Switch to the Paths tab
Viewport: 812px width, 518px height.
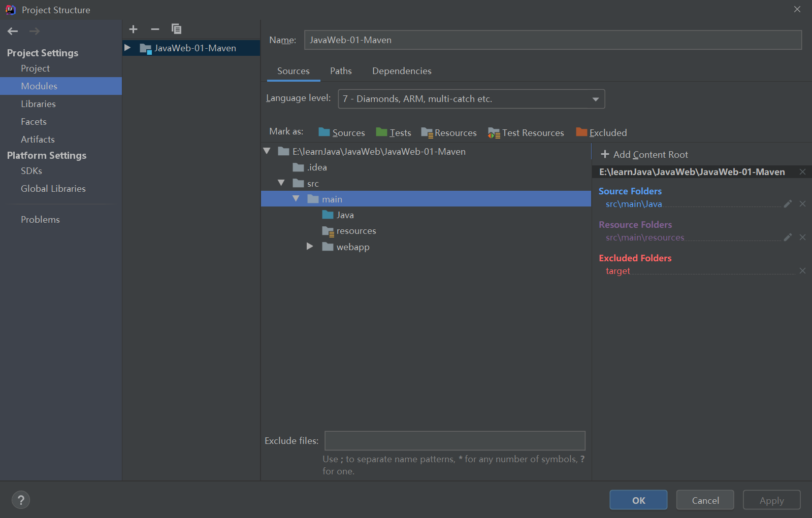pos(341,71)
